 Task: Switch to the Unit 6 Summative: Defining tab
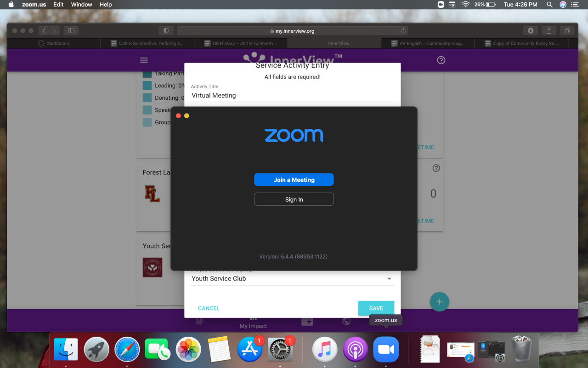coord(147,43)
